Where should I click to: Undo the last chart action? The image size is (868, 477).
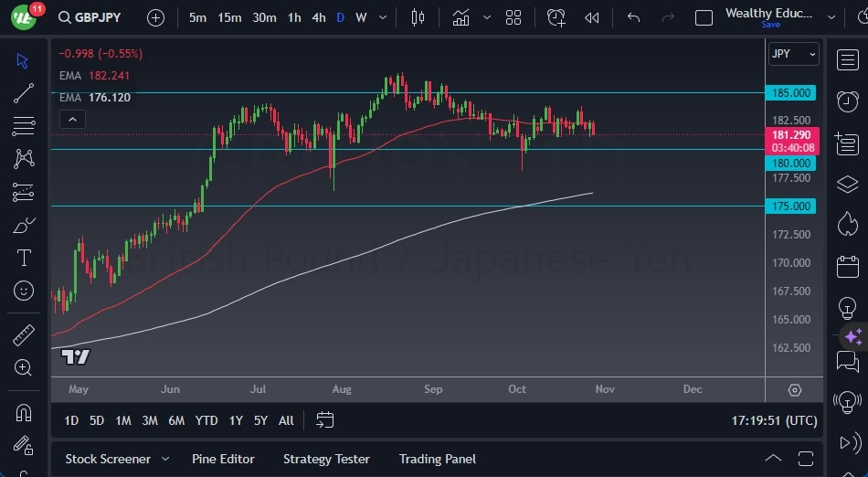click(x=634, y=17)
